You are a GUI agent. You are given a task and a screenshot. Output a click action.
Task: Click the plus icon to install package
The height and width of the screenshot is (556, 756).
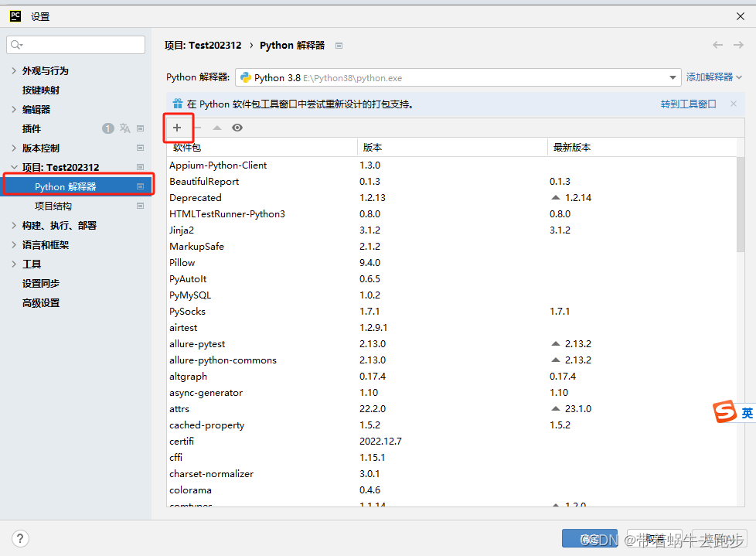177,128
